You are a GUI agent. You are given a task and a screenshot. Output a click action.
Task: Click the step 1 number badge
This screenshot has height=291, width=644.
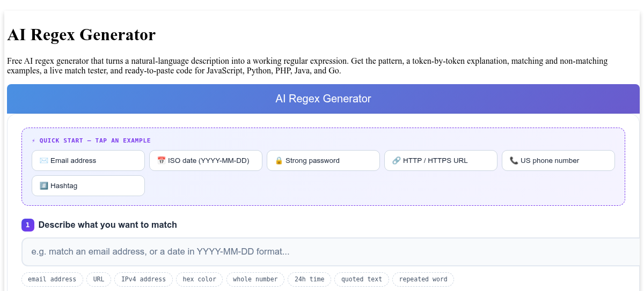pos(28,225)
